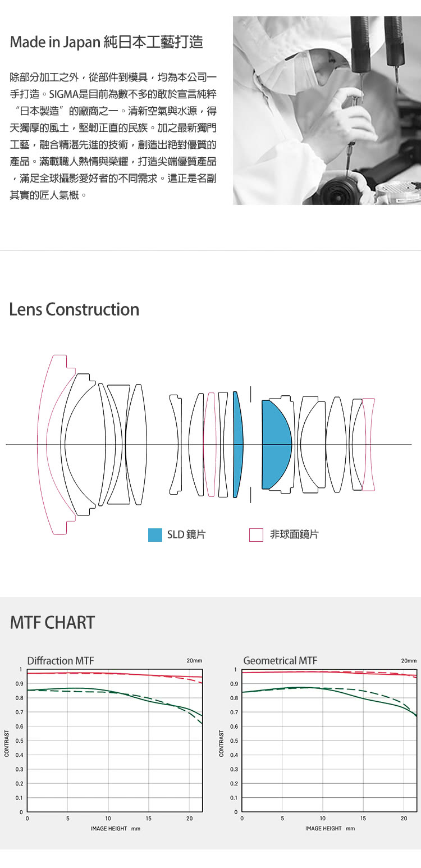The width and height of the screenshot is (421, 868).
Task: Click the Made in Japan description paragraph
Action: coord(113,136)
